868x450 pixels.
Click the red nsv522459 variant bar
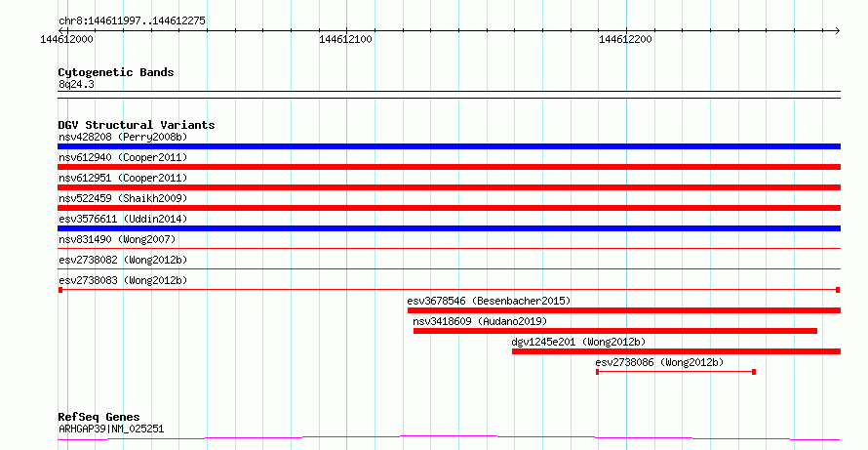[x=449, y=208]
